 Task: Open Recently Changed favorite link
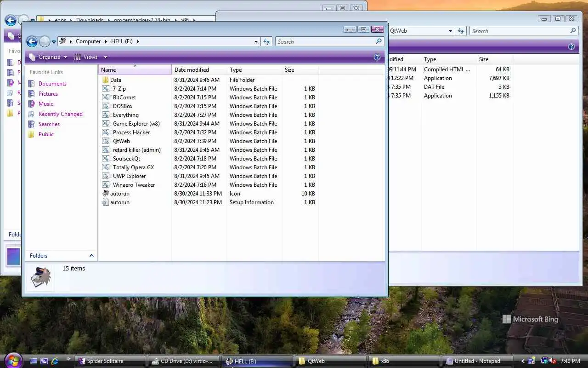pyautogui.click(x=61, y=114)
